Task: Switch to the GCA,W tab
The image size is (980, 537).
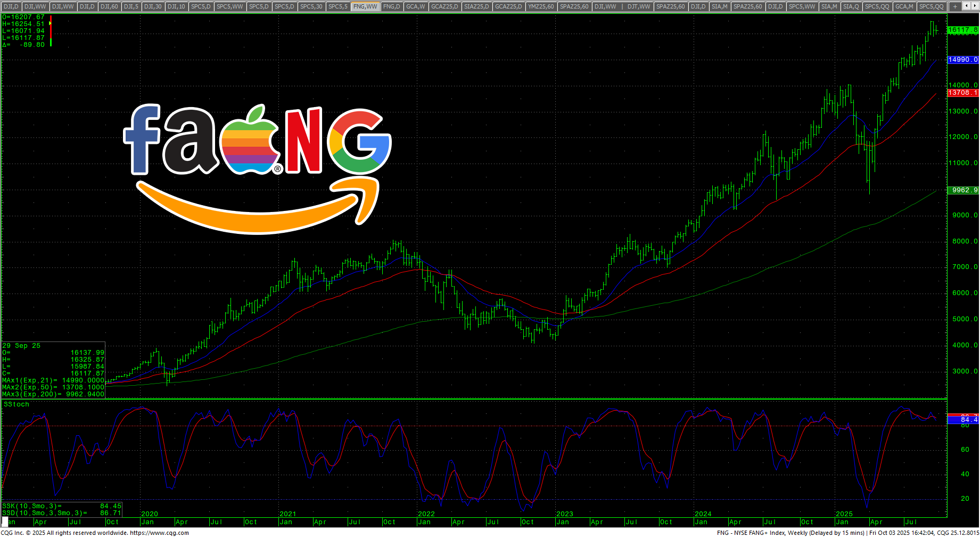Action: point(415,6)
